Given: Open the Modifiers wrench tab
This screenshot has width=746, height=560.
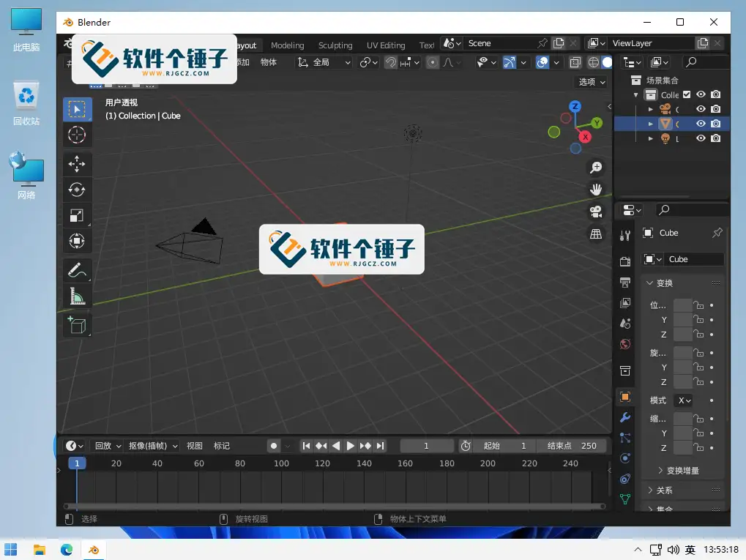Looking at the screenshot, I should click(625, 417).
